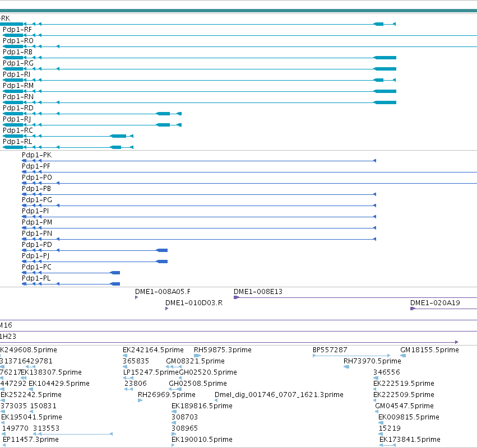This screenshot has width=477, height=448.
Task: Select the Pdp1-RM transcript label
Action: (18, 86)
